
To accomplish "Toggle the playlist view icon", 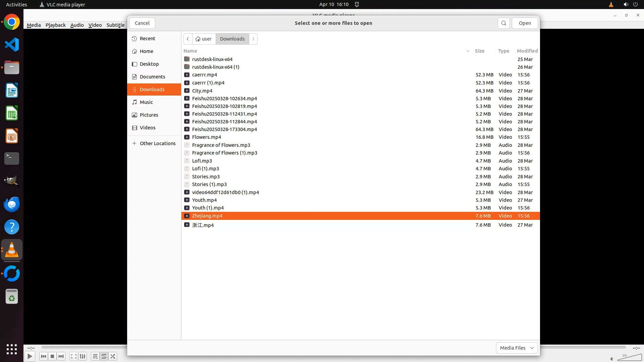I will [x=95, y=356].
